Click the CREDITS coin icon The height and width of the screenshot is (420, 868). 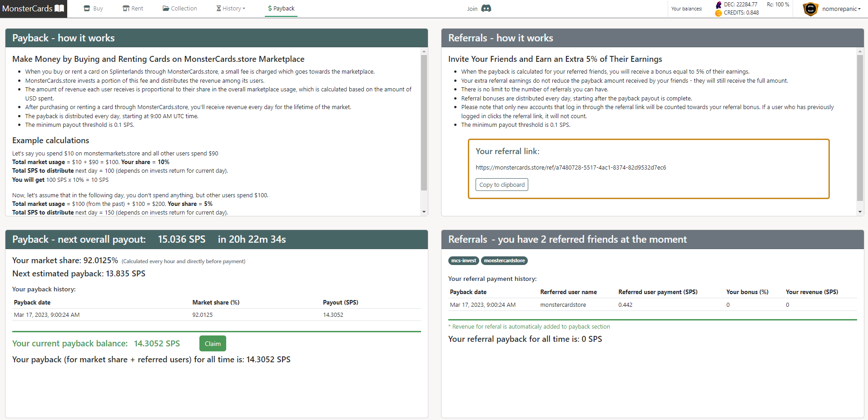click(x=719, y=13)
